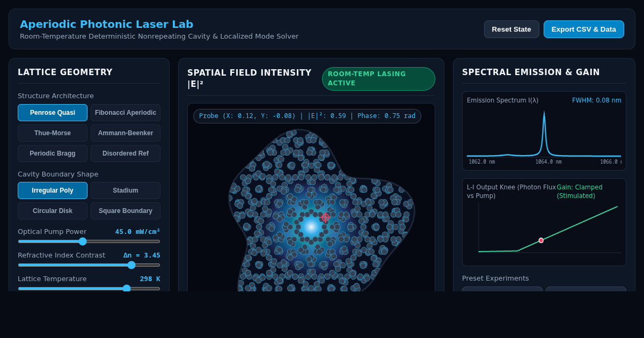644x338 pixels.
Task: Select the Penrose Quasi structure
Action: (x=53, y=113)
